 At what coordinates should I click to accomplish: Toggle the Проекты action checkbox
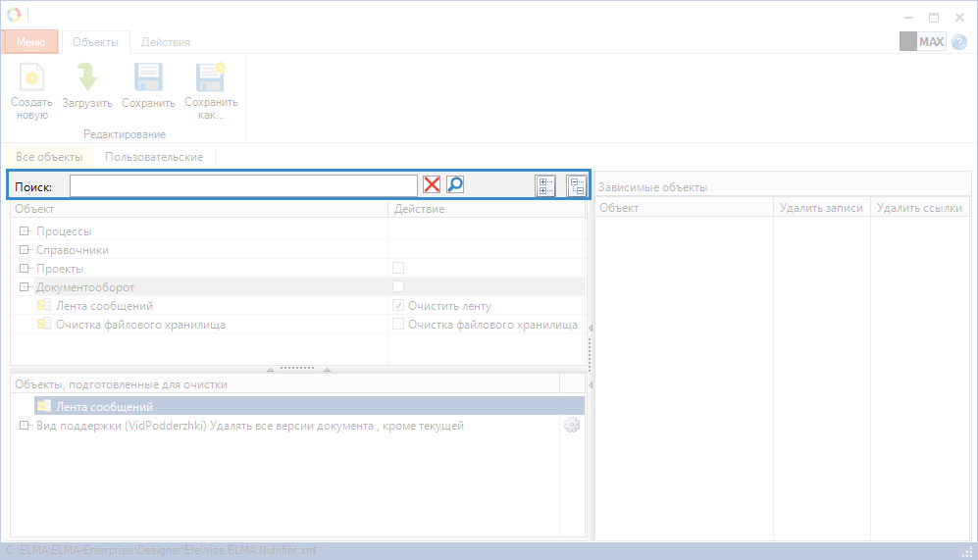pyautogui.click(x=398, y=268)
